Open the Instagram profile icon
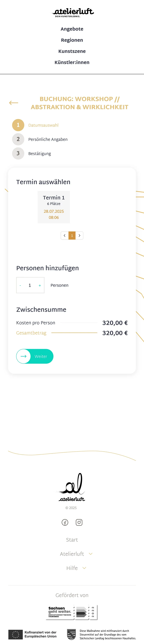Viewport: 144px width, 644px height. coord(79,522)
